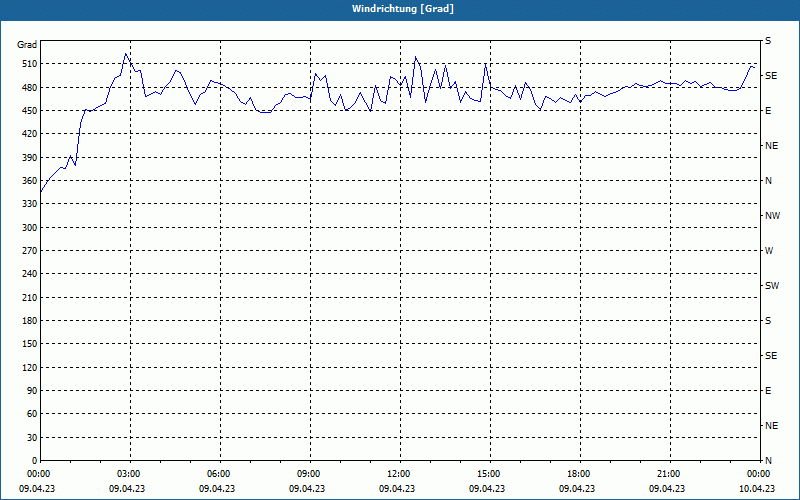Select compass label N level with 0 Grad
The height and width of the screenshot is (500, 800).
[x=768, y=461]
